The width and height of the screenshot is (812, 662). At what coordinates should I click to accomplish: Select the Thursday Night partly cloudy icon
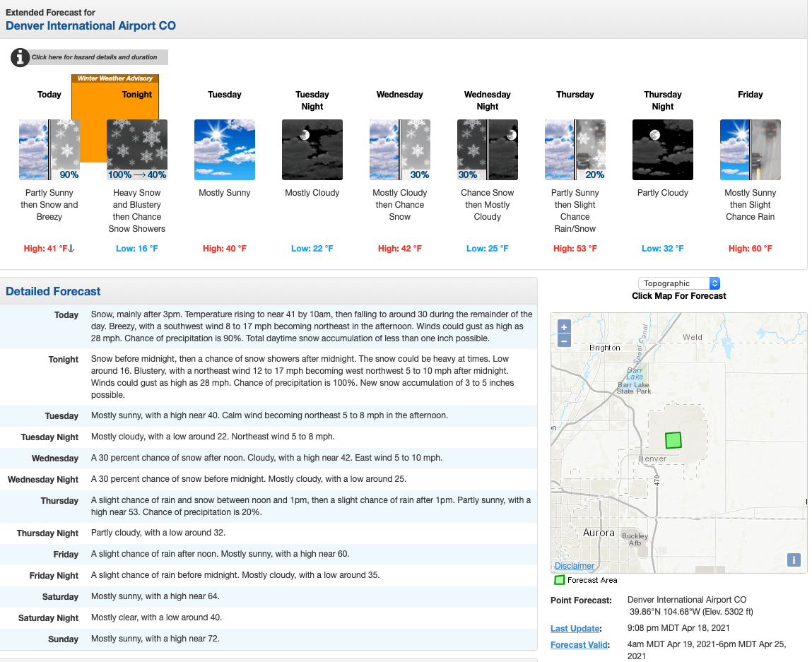[x=663, y=150]
